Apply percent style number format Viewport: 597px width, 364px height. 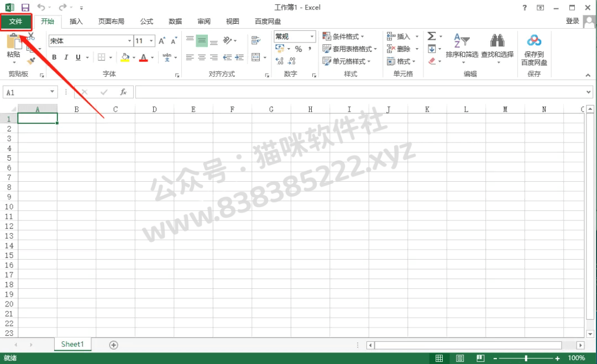pos(298,49)
